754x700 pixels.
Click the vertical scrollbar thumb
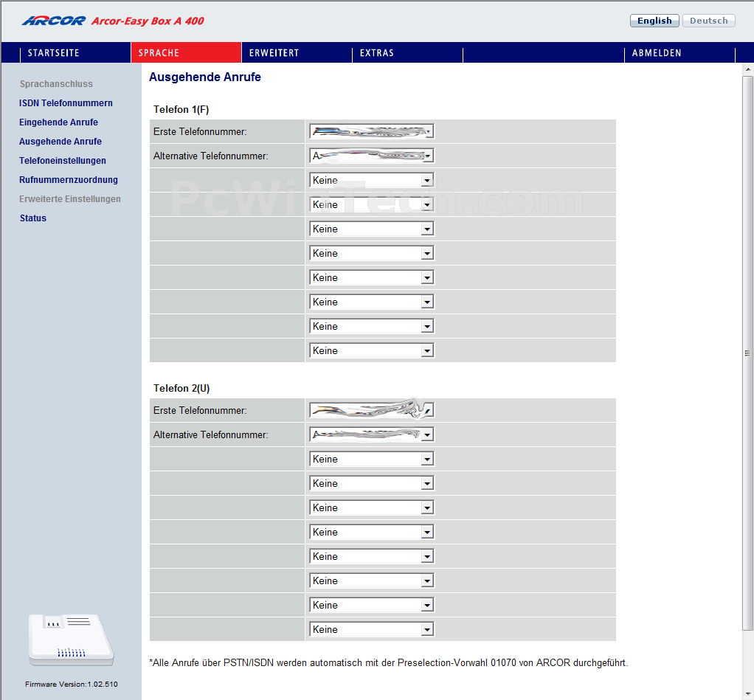(748, 353)
